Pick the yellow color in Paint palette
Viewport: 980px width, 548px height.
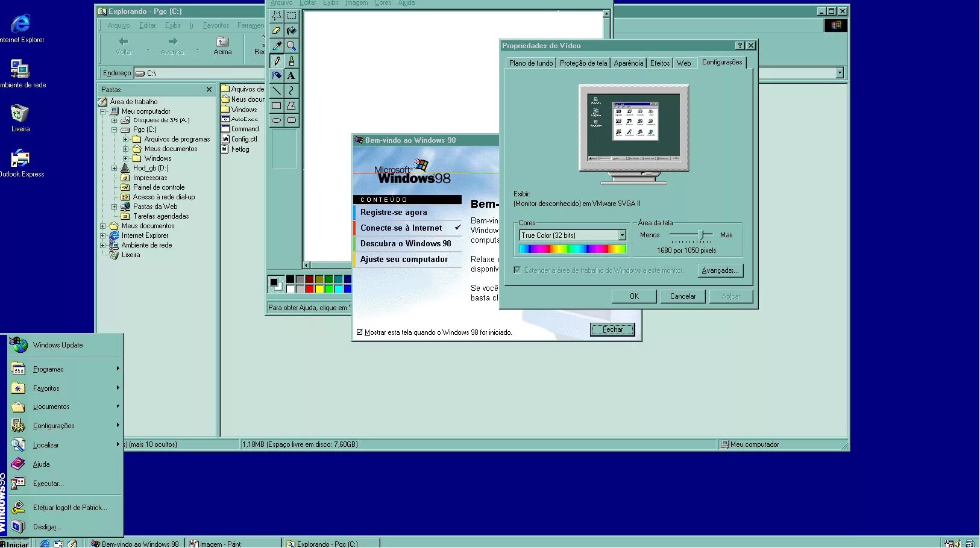(319, 289)
